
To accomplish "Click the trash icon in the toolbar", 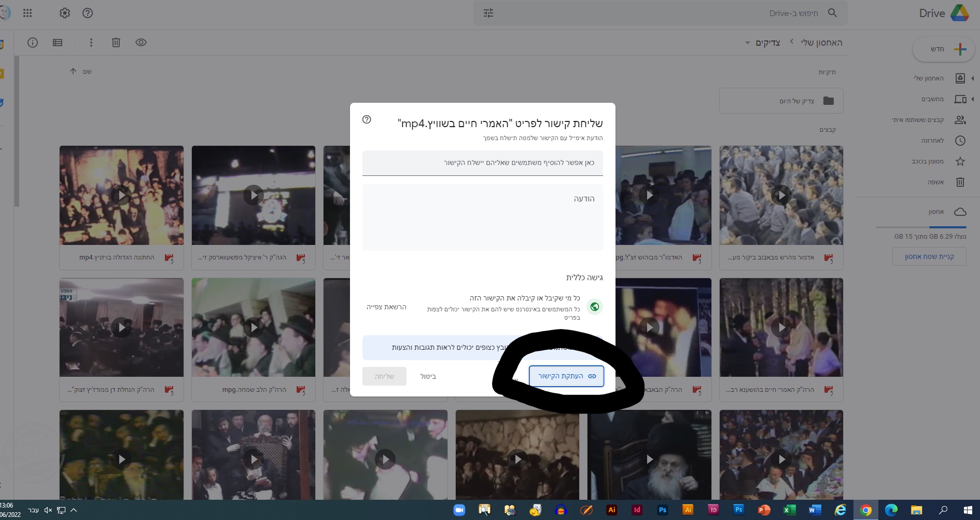I will tap(116, 43).
